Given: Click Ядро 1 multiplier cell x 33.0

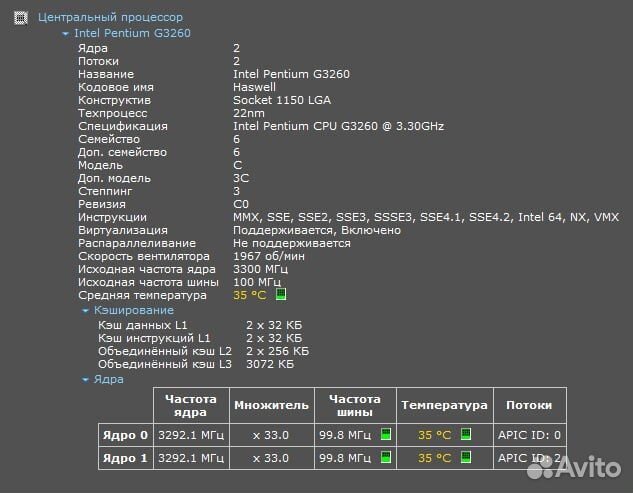Looking at the screenshot, I should pyautogui.click(x=271, y=458).
